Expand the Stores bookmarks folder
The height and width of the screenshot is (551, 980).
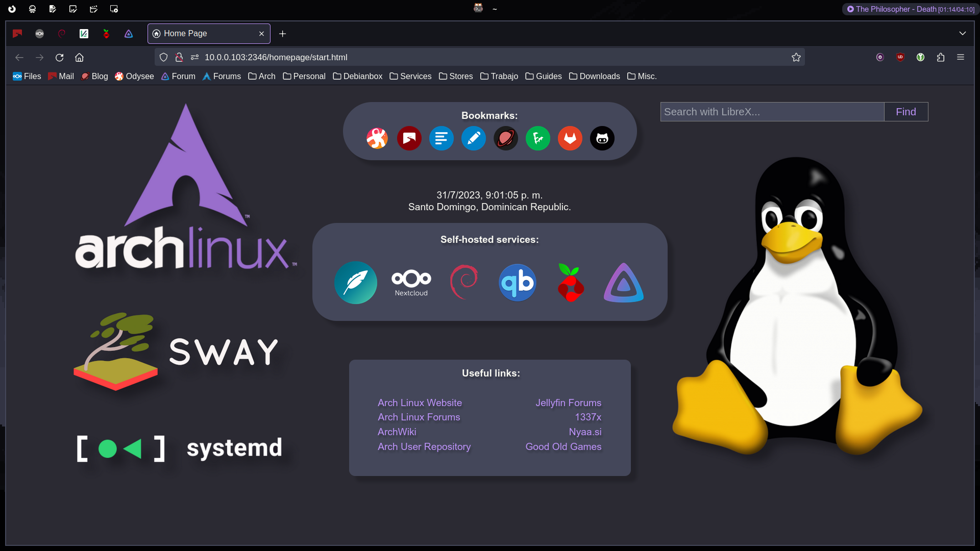456,76
